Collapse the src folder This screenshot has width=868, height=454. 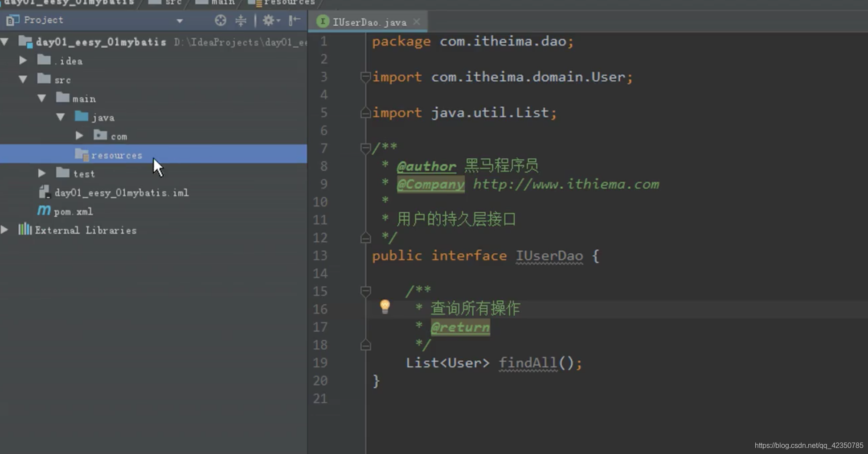(23, 79)
